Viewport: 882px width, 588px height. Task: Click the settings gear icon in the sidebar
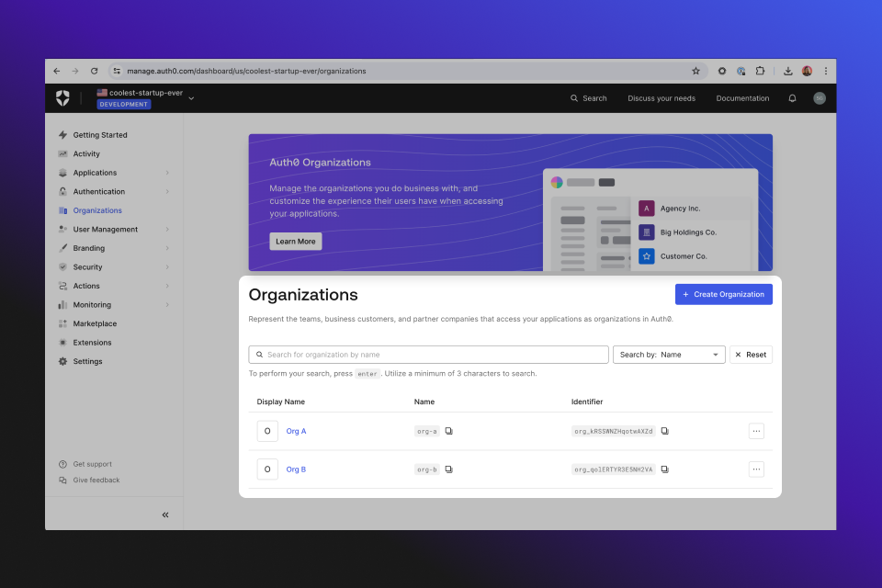click(63, 361)
